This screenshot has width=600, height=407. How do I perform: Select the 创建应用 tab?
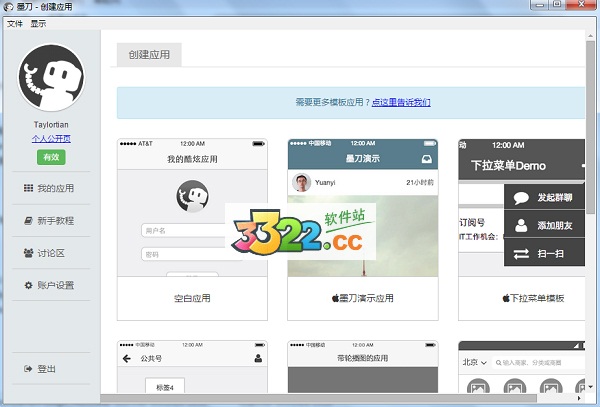149,55
